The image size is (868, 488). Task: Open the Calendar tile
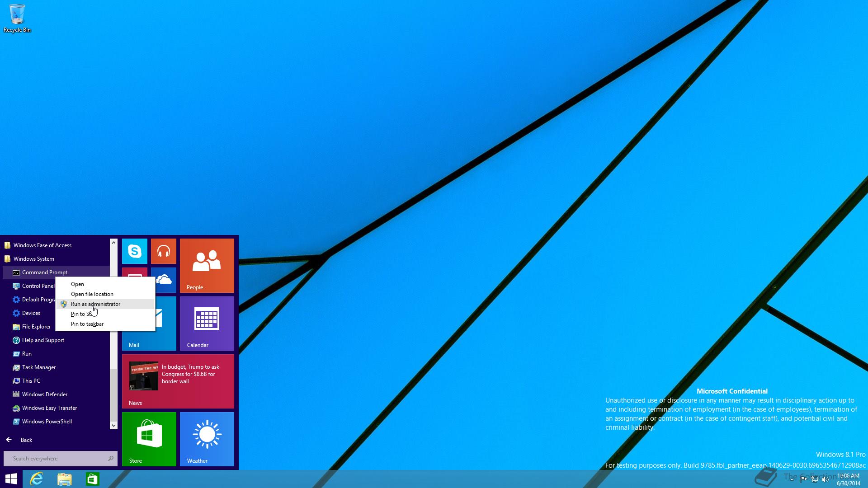[x=207, y=324]
